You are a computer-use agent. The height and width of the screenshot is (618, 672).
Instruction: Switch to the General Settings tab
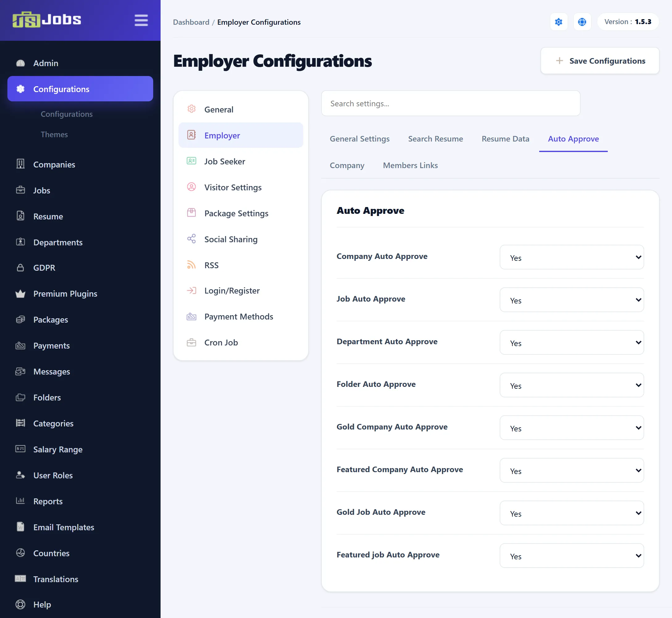pos(359,139)
